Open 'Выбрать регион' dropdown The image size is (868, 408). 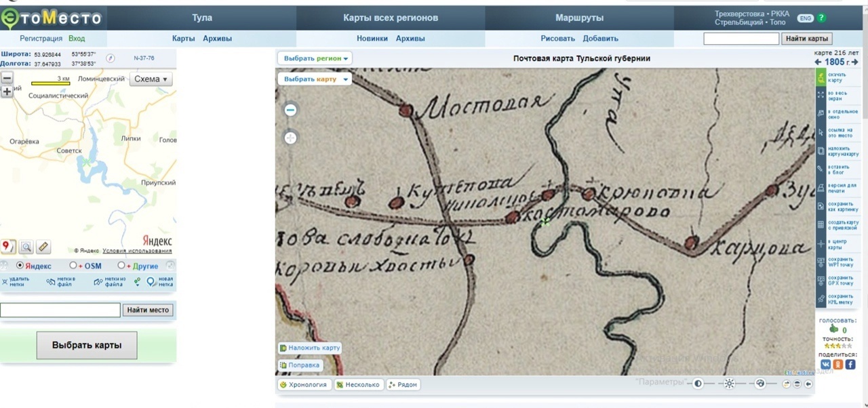pyautogui.click(x=315, y=58)
